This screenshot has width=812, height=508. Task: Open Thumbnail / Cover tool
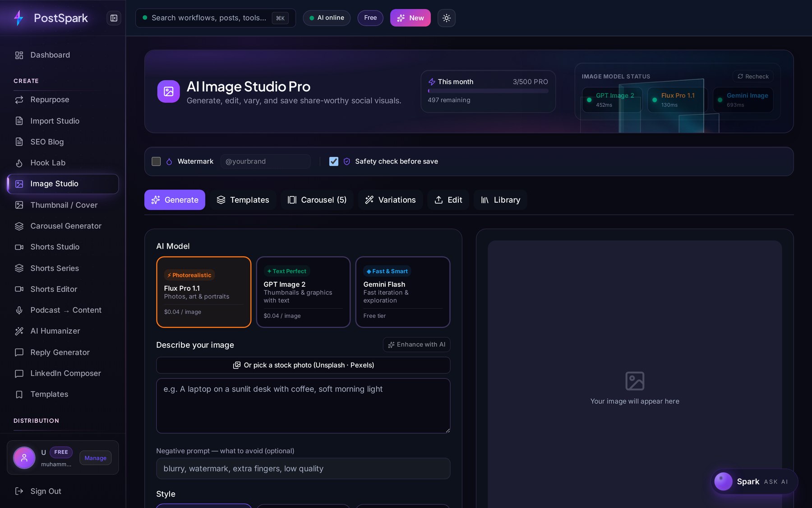(63, 205)
